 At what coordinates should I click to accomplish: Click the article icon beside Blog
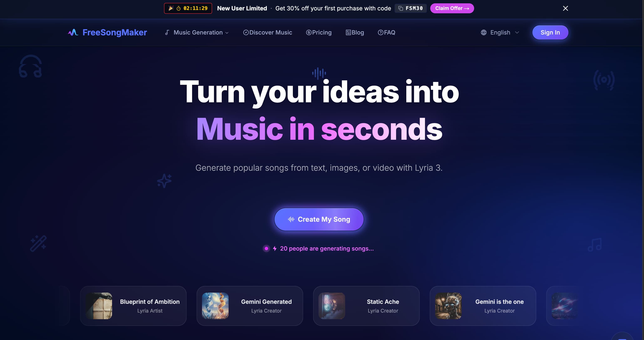(348, 32)
